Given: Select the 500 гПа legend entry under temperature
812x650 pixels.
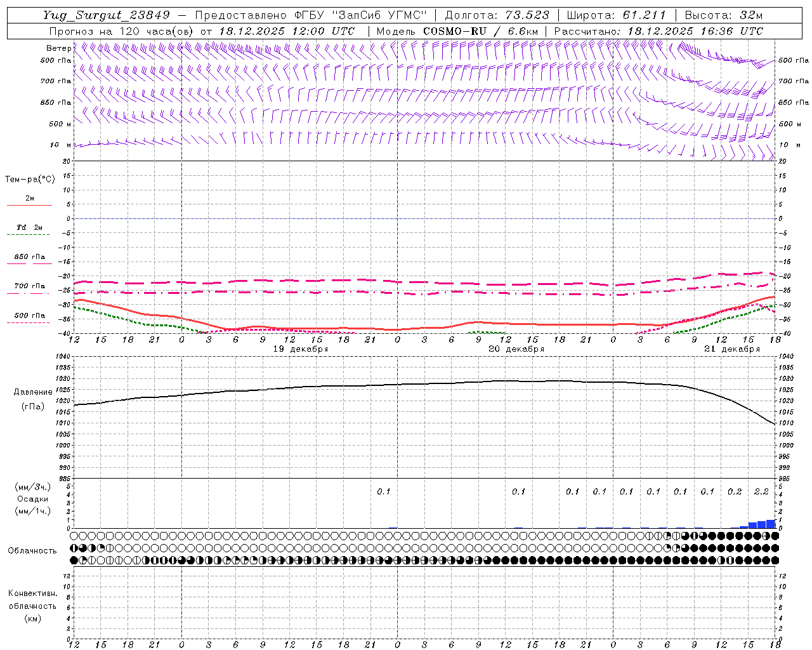Looking at the screenshot, I should click(x=30, y=315).
